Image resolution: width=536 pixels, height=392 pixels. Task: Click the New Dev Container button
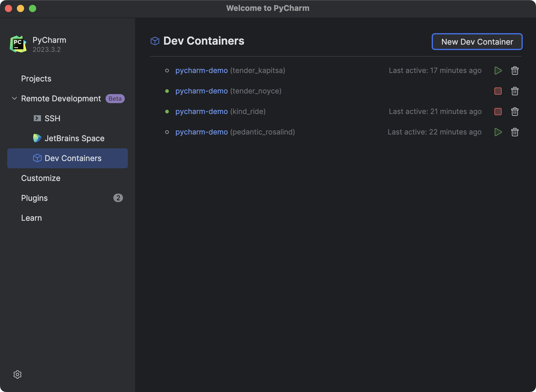[x=477, y=42]
